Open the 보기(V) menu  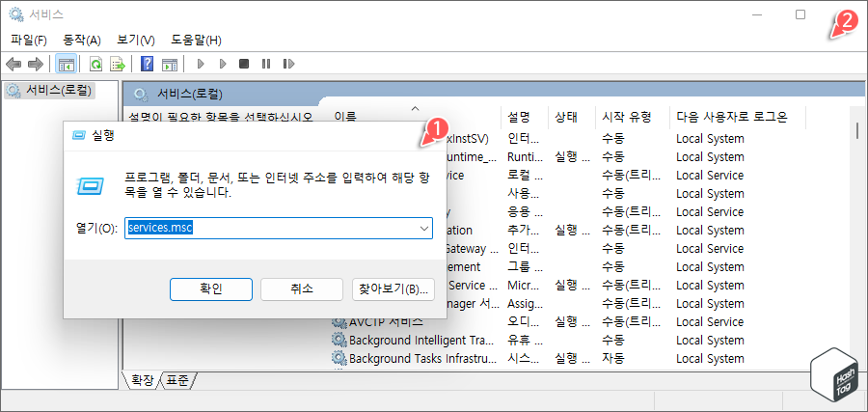136,40
